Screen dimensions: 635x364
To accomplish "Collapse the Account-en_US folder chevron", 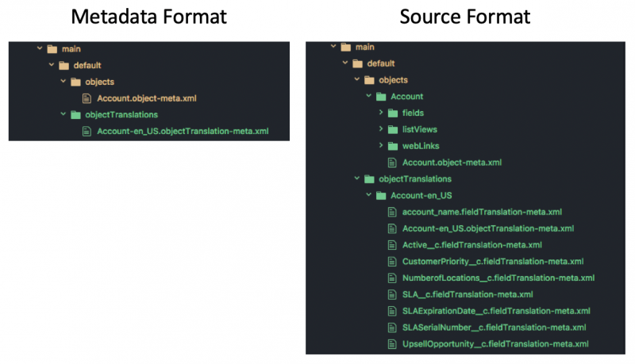I will [x=368, y=195].
